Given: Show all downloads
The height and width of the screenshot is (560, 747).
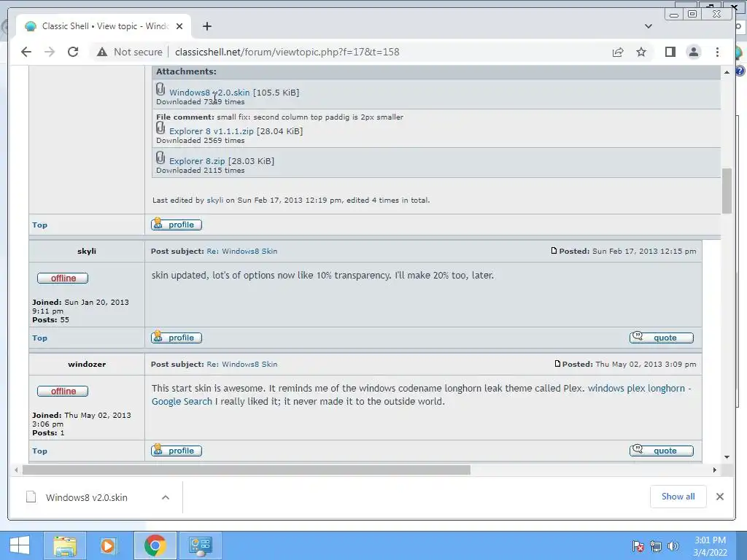Looking at the screenshot, I should [x=678, y=497].
